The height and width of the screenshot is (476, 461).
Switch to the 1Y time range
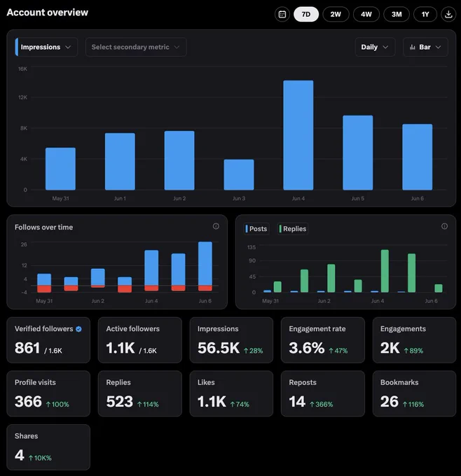pos(425,14)
